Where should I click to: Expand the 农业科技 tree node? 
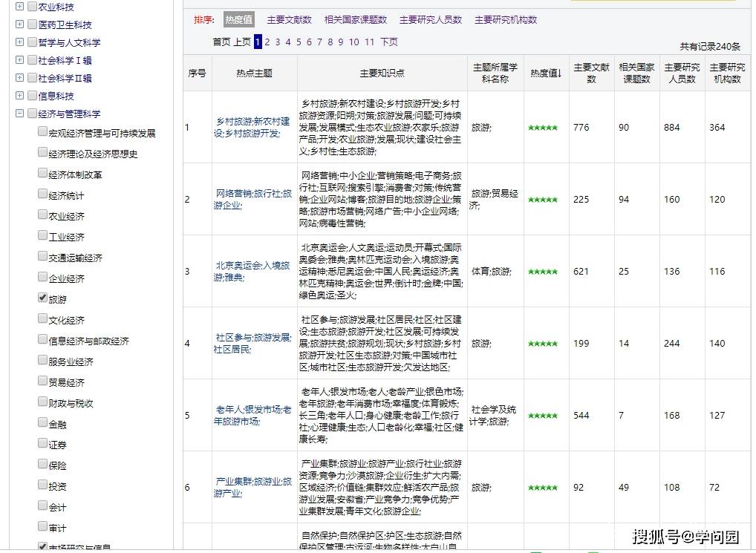pos(19,6)
